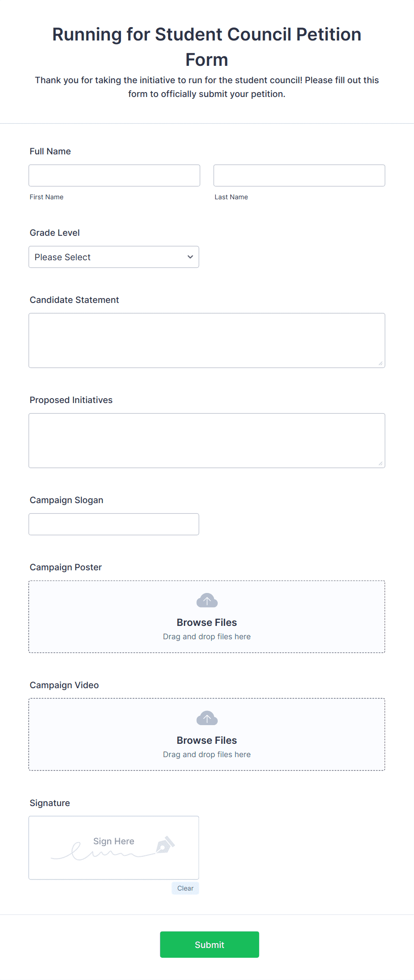Click the Proposed Initiatives resize handle
This screenshot has height=980, width=414.
point(382,464)
